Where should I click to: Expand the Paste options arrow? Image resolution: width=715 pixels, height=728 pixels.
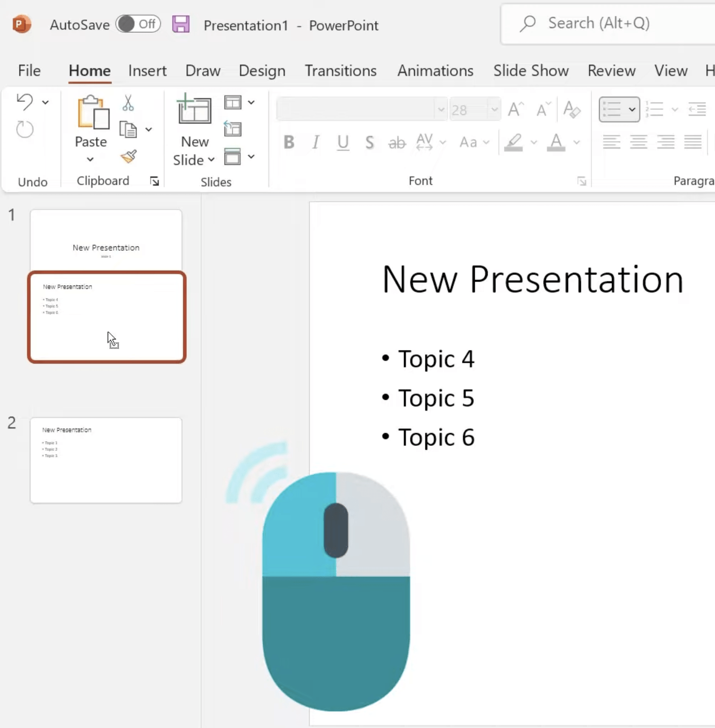[x=90, y=160]
